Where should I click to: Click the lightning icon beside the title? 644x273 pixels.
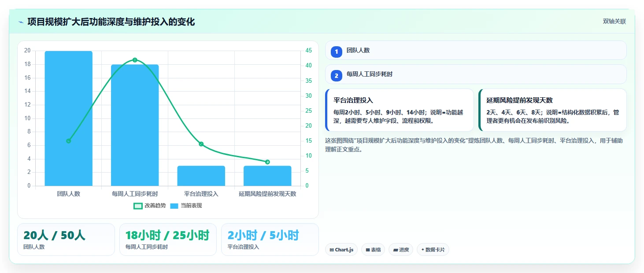21,22
